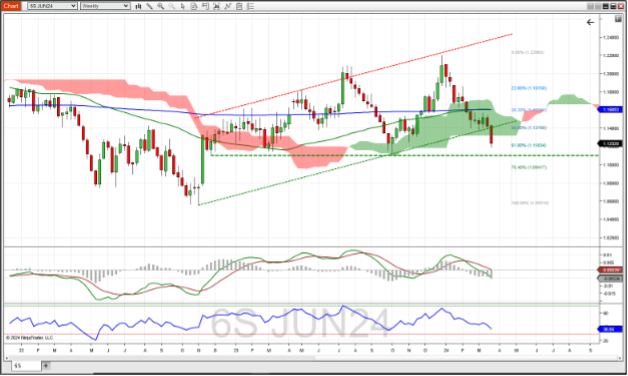Click the black last-price marker on axis
Image resolution: width=628 pixels, height=376 pixels.
click(x=611, y=143)
